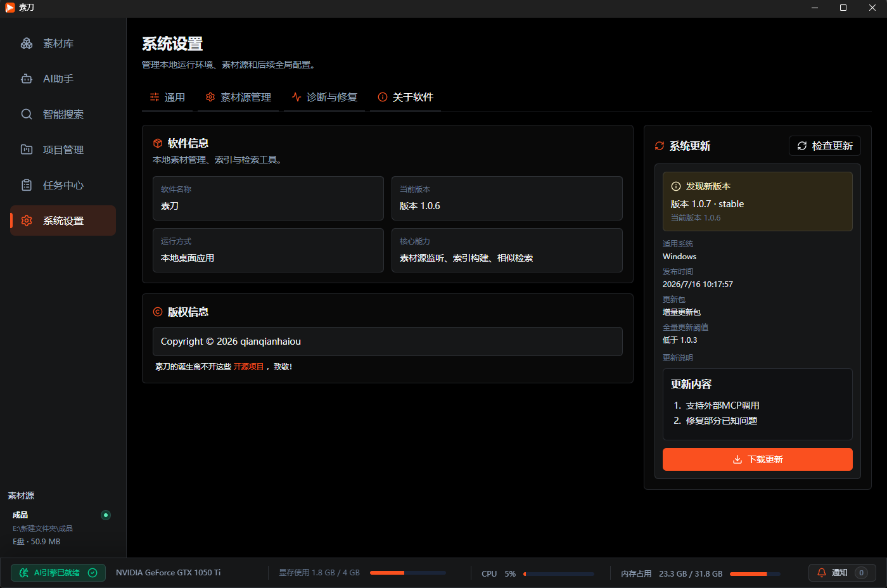
Task: Click the bell icon in status bar
Action: 822,573
